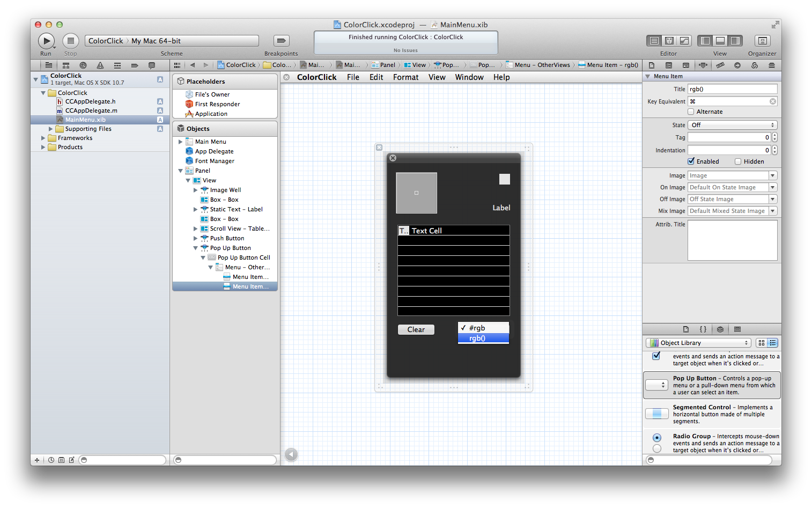812x508 pixels.
Task: Click the Title text field
Action: click(732, 89)
